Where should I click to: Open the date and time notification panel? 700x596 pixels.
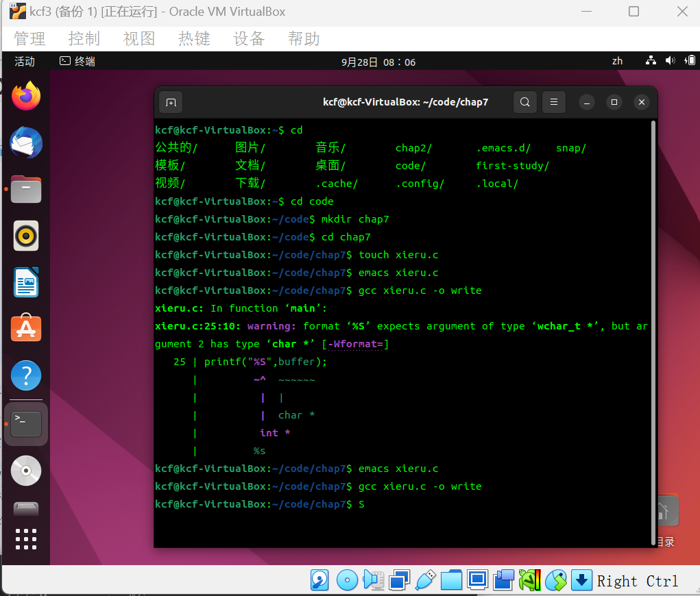[378, 62]
